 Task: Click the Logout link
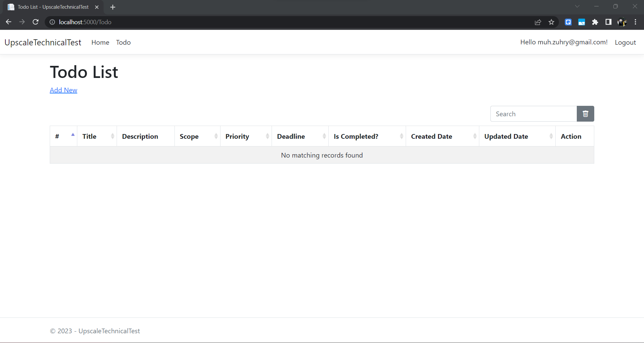[x=625, y=42]
